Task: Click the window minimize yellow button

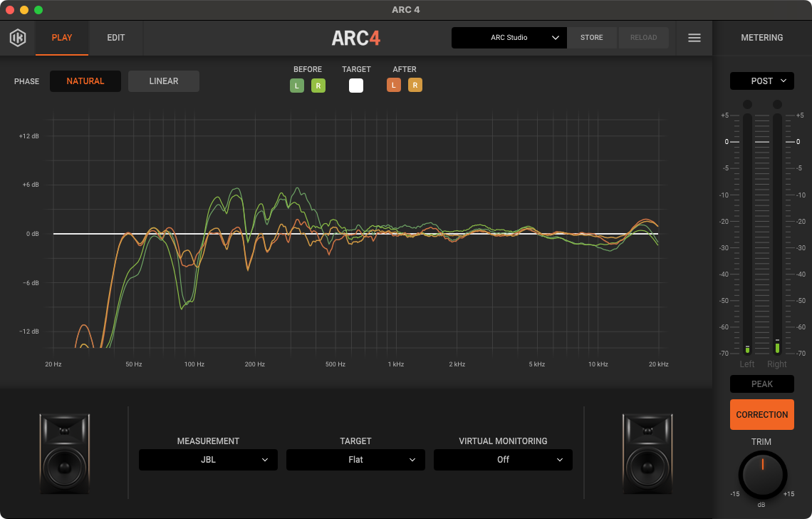Action: (x=24, y=10)
